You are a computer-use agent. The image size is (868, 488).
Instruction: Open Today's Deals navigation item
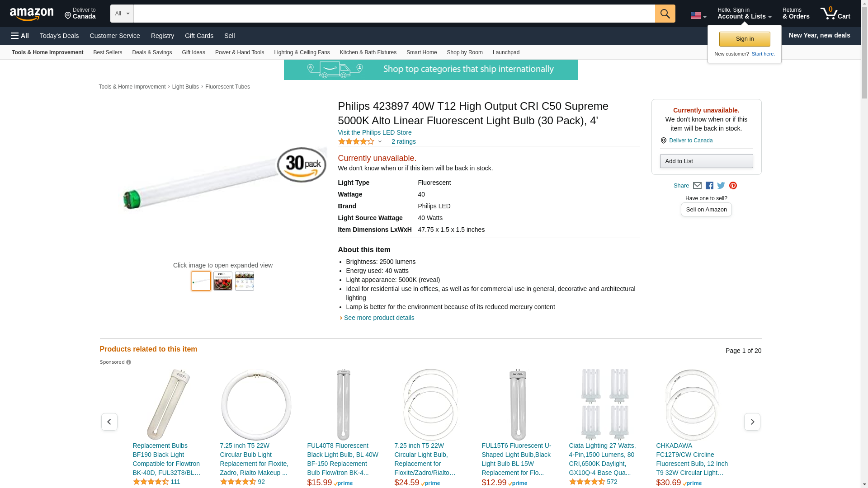59,36
